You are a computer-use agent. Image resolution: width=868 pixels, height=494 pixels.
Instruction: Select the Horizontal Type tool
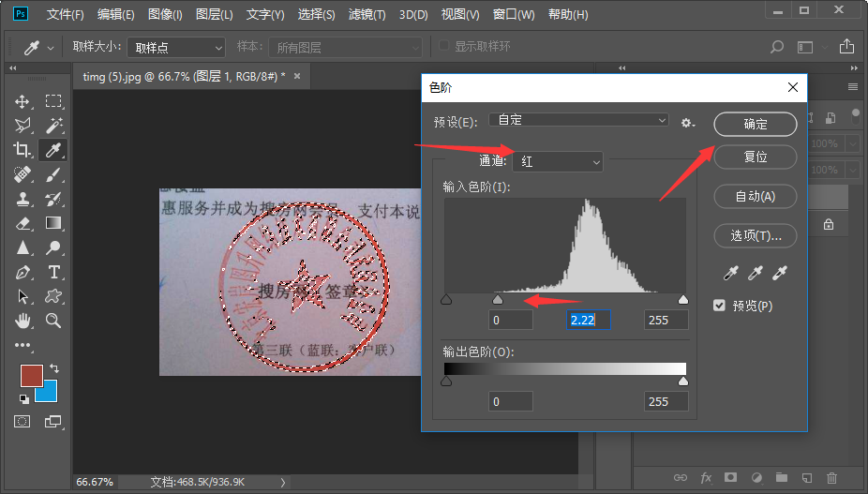point(53,272)
